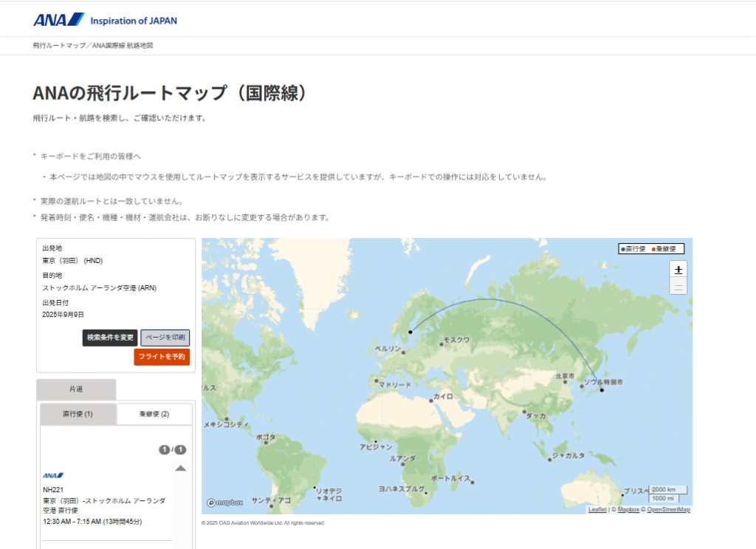
Task: Click the 1/1 page indicator
Action: (x=173, y=450)
